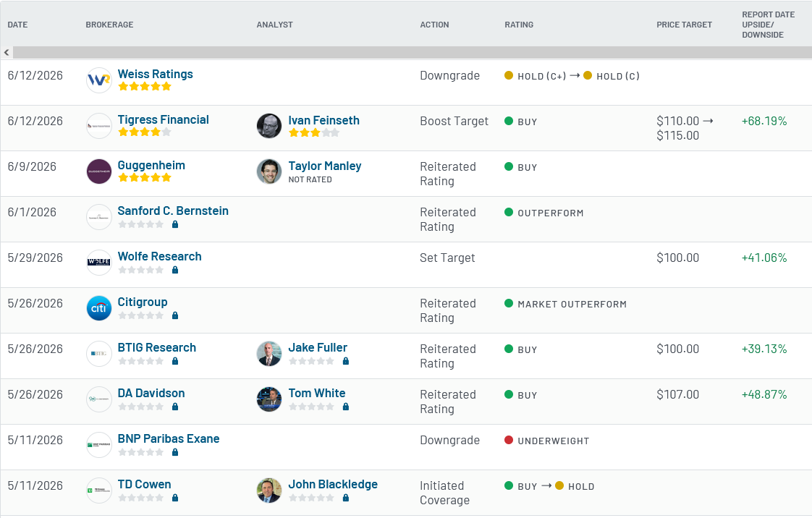Click the RATING column header
The image size is (812, 518).
click(519, 25)
